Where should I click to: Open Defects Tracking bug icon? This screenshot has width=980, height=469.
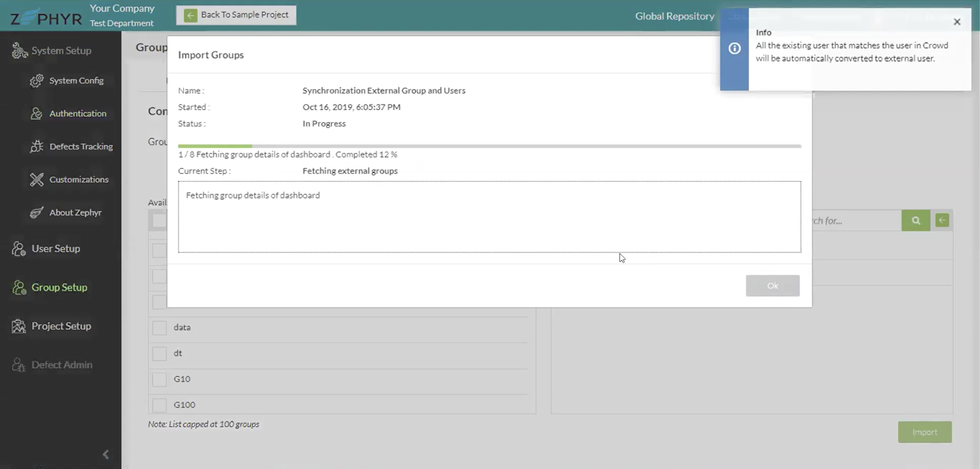pos(37,146)
